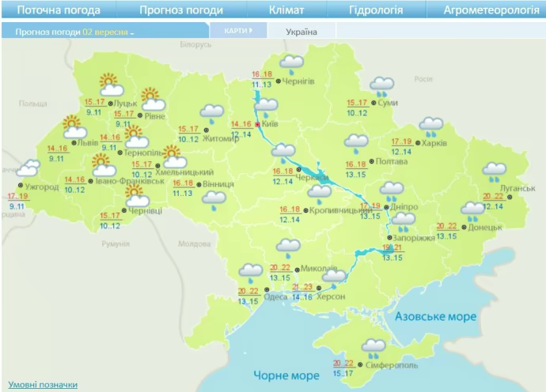Click the Дніпро city marker on map

[387, 205]
